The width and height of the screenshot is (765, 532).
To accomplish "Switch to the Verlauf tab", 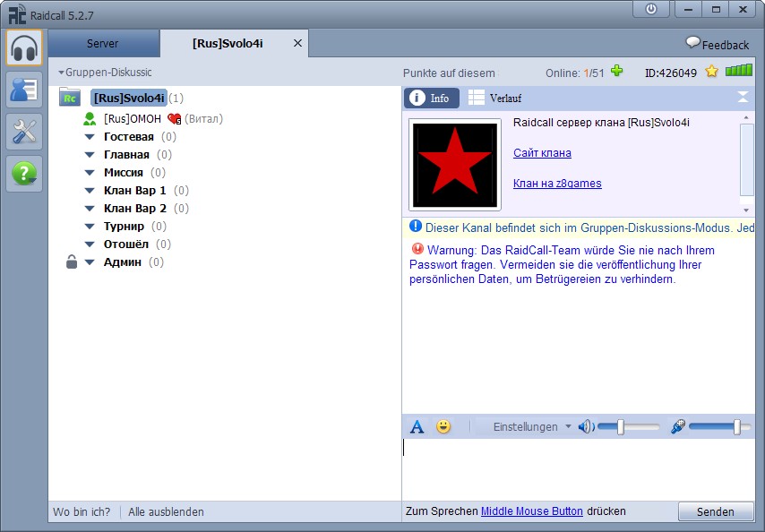I will [494, 98].
